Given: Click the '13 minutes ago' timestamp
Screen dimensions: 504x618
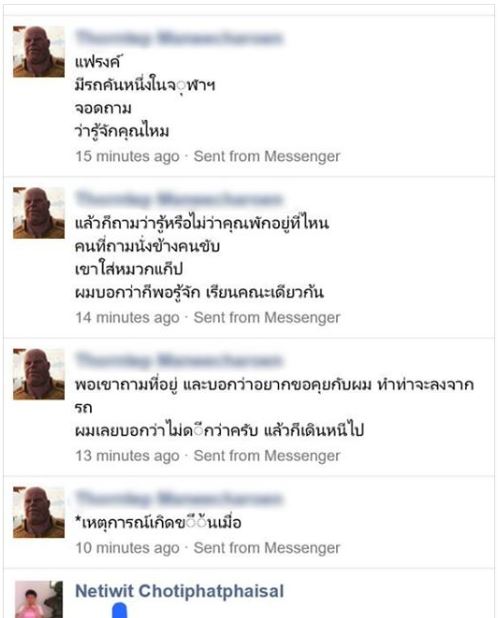Looking at the screenshot, I should 128,456.
